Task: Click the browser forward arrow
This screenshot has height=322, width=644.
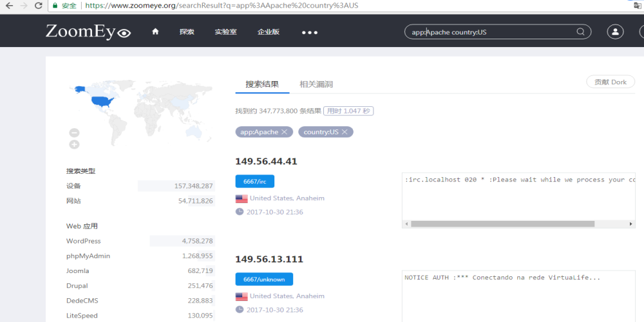Action: [24, 6]
